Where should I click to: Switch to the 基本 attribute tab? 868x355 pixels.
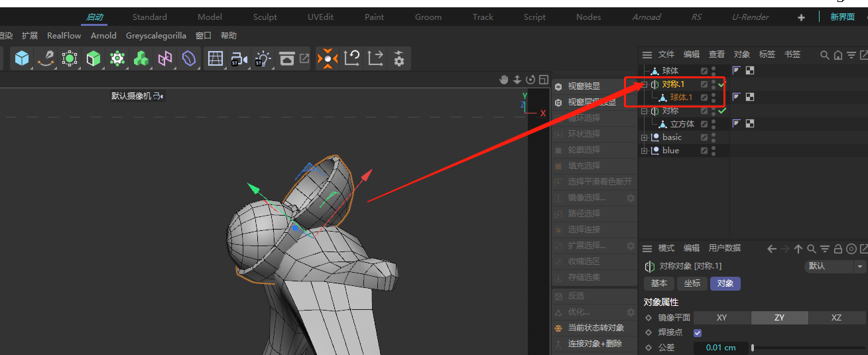click(x=659, y=283)
